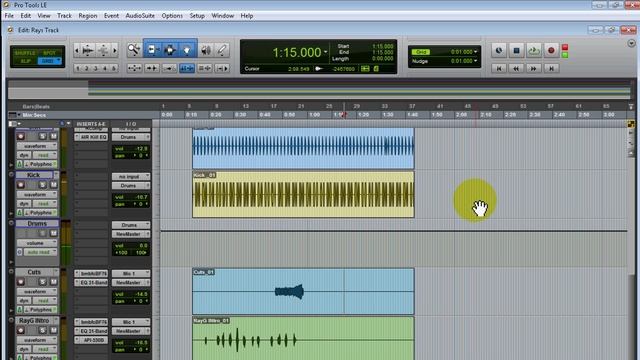
Task: Toggle Mirrored MIDI Editing arrow-dot button
Action: pos(169,68)
